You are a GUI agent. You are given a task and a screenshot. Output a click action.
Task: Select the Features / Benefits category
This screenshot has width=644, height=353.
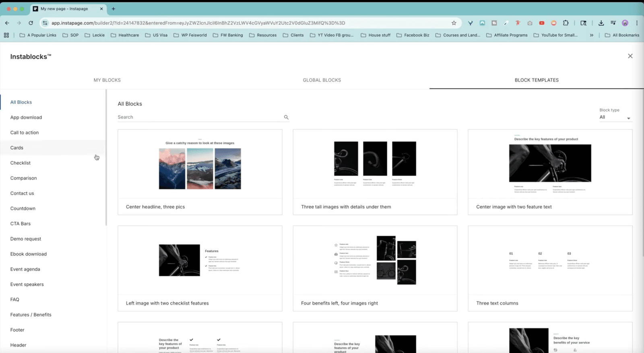click(x=53, y=315)
